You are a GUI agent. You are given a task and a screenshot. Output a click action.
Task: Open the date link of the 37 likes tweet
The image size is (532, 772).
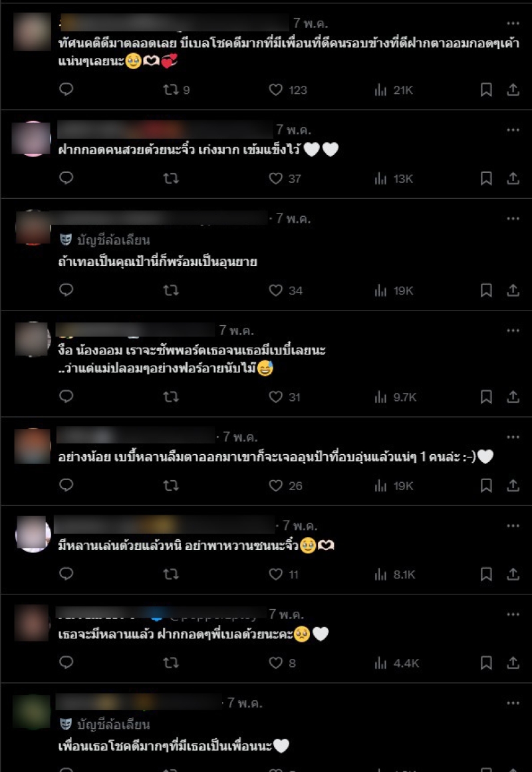(293, 130)
